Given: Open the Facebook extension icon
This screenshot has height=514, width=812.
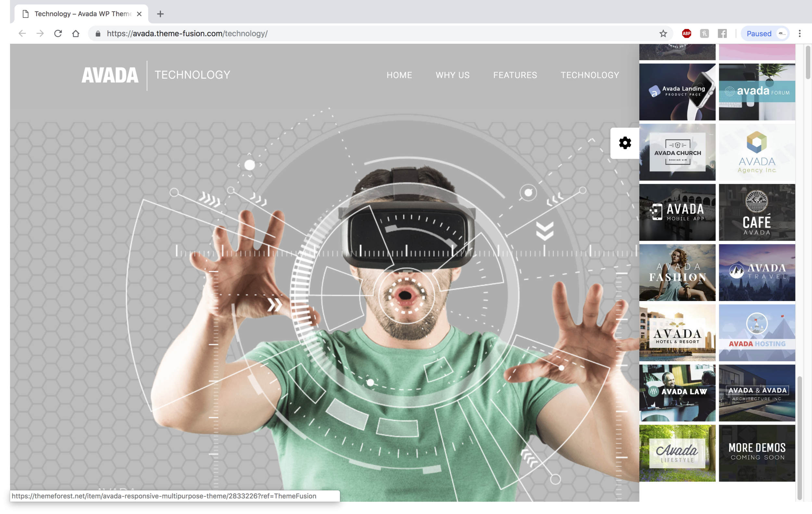Looking at the screenshot, I should pyautogui.click(x=722, y=33).
